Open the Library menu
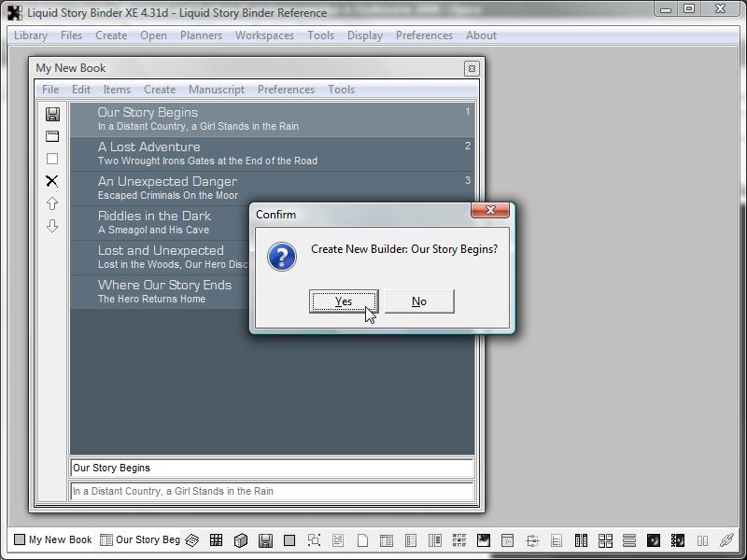Screen dimensions: 747x560 (31, 35)
